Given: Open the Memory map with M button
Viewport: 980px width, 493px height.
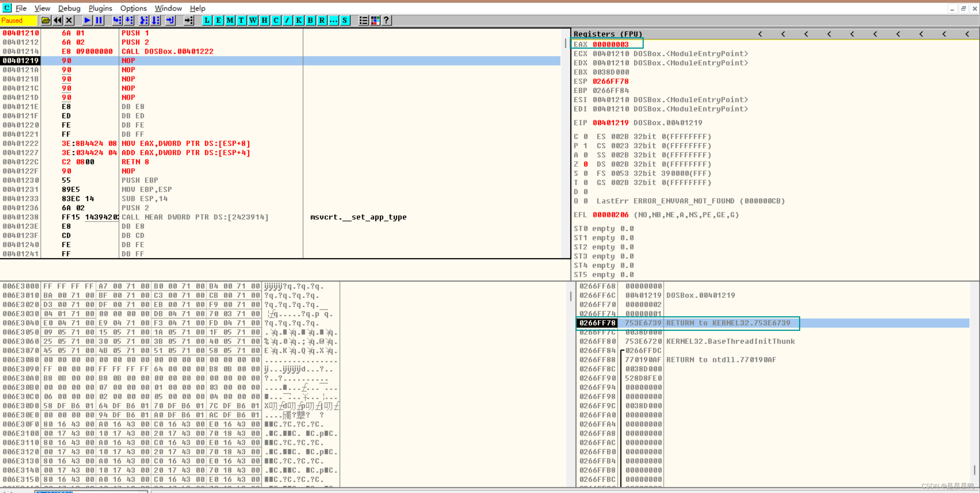Looking at the screenshot, I should coord(230,20).
